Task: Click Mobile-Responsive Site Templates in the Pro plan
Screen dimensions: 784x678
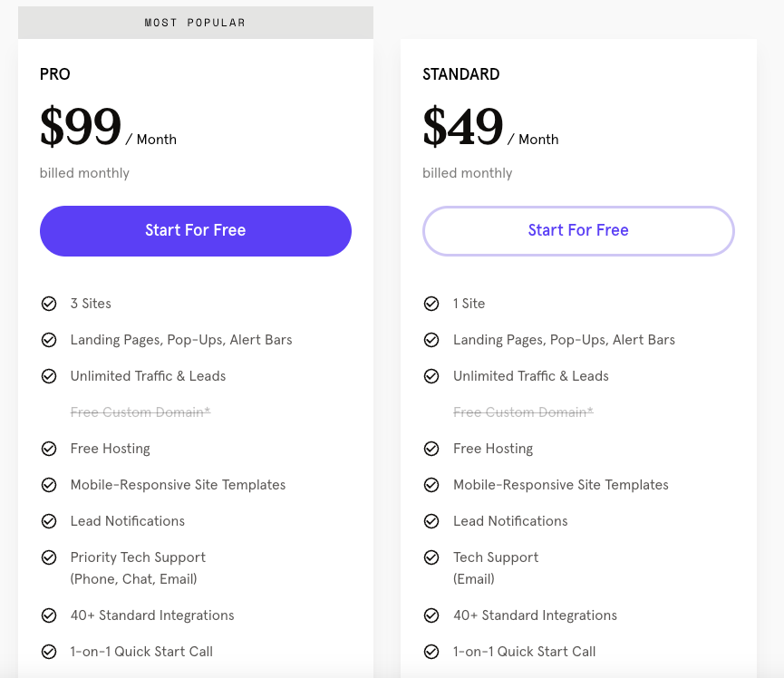Action: click(178, 485)
